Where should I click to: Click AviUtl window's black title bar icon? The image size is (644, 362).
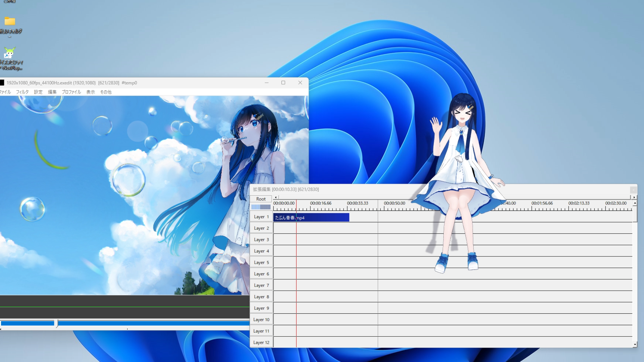tap(2, 83)
